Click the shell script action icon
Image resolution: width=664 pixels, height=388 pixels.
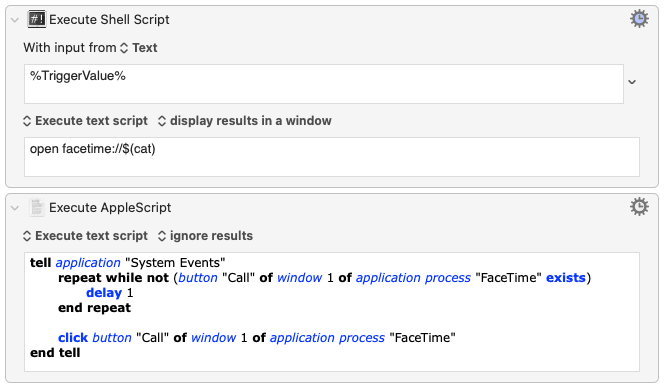tap(37, 19)
